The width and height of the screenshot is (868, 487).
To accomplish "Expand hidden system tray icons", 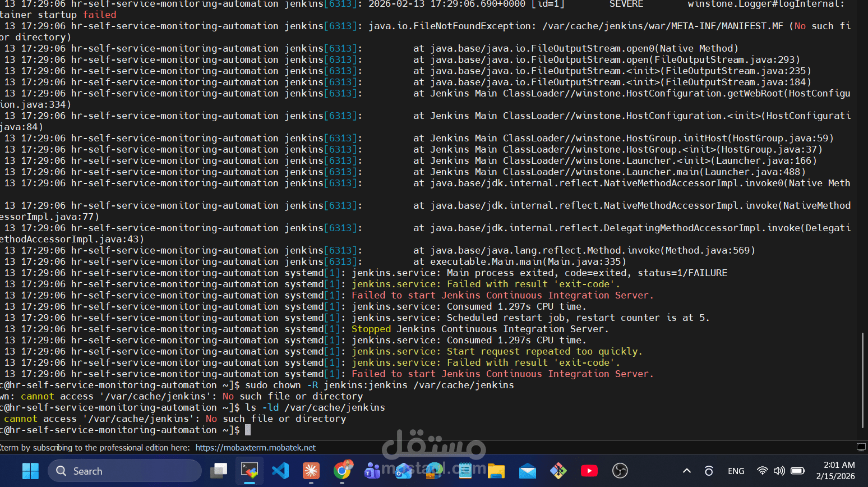I will 687,471.
